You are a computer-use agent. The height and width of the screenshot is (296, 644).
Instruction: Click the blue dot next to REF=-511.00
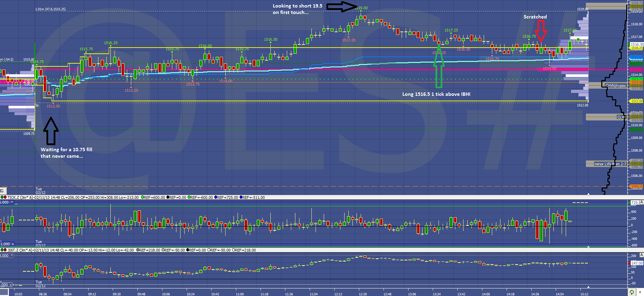(x=241, y=197)
